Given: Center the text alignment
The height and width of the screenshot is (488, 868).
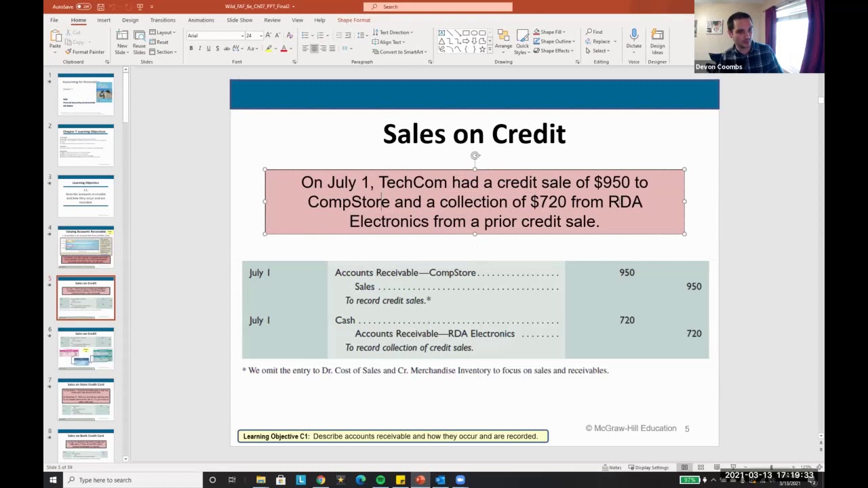Looking at the screenshot, I should point(314,48).
